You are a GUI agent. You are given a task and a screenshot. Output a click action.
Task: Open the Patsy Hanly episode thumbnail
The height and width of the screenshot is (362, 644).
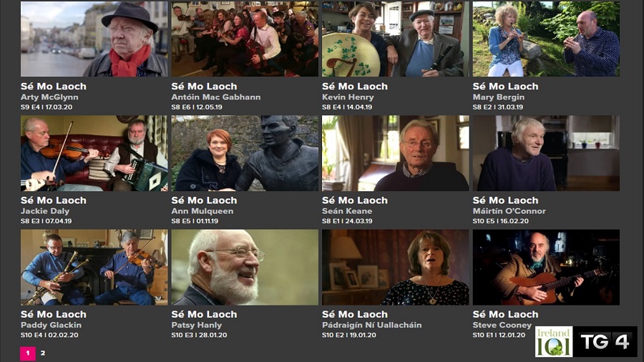click(x=245, y=267)
